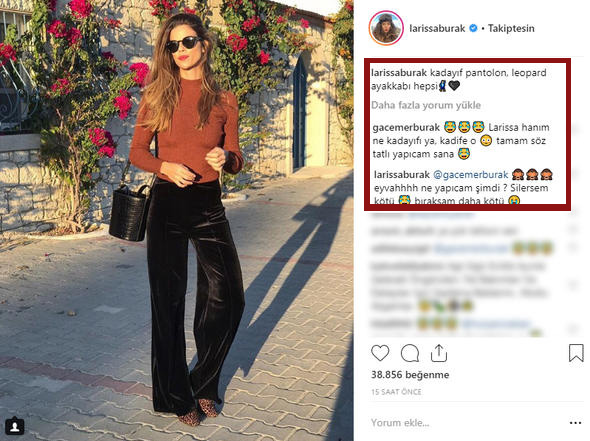Screen dimensions: 590x441
Task: Open larissaburak username in header
Action: click(437, 28)
